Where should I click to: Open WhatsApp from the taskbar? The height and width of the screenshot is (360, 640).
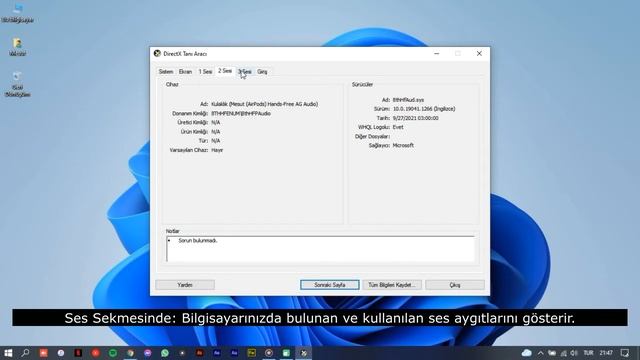point(165,353)
